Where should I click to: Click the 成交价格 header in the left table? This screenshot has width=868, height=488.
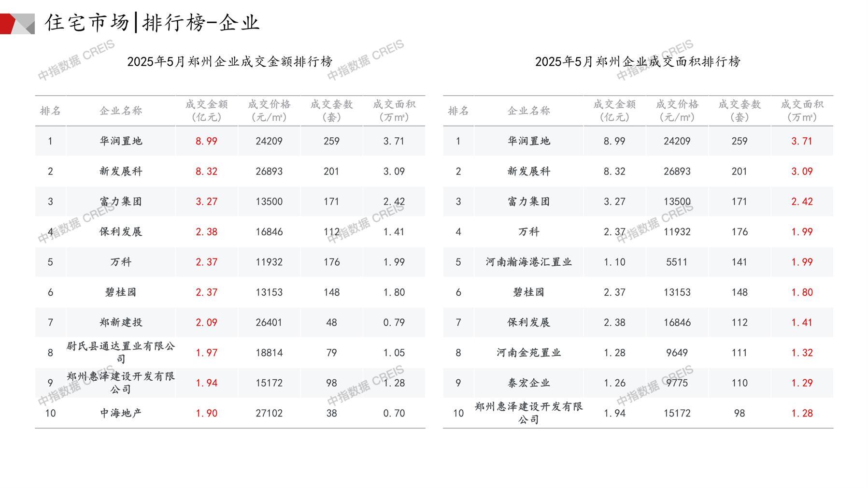pyautogui.click(x=269, y=111)
